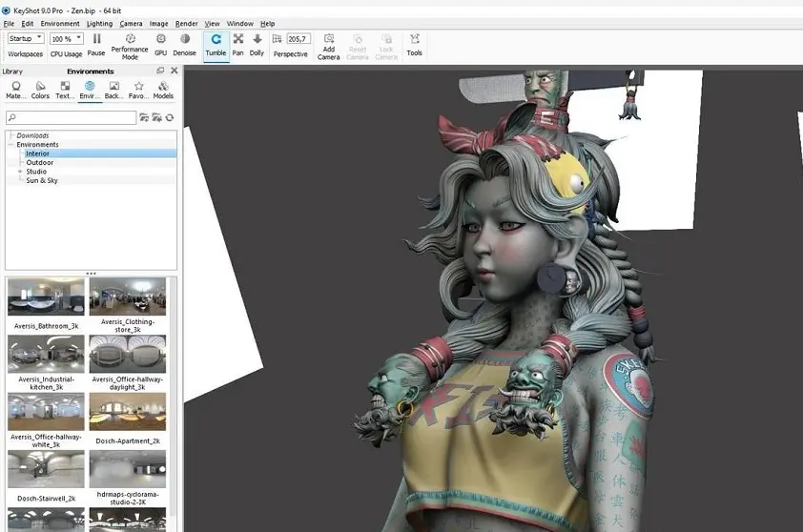Open the View menu
Viewport: 803px width, 532px height.
point(212,24)
